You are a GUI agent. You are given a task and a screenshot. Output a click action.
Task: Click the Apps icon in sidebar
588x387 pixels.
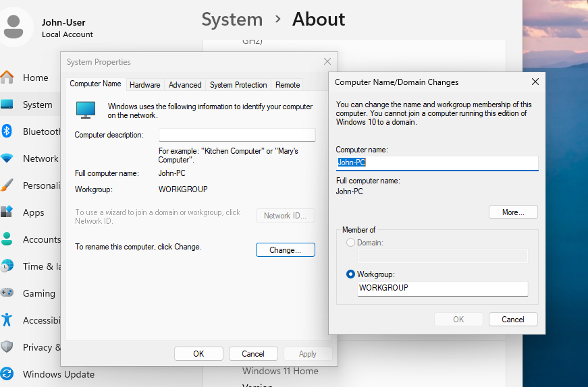pos(7,212)
